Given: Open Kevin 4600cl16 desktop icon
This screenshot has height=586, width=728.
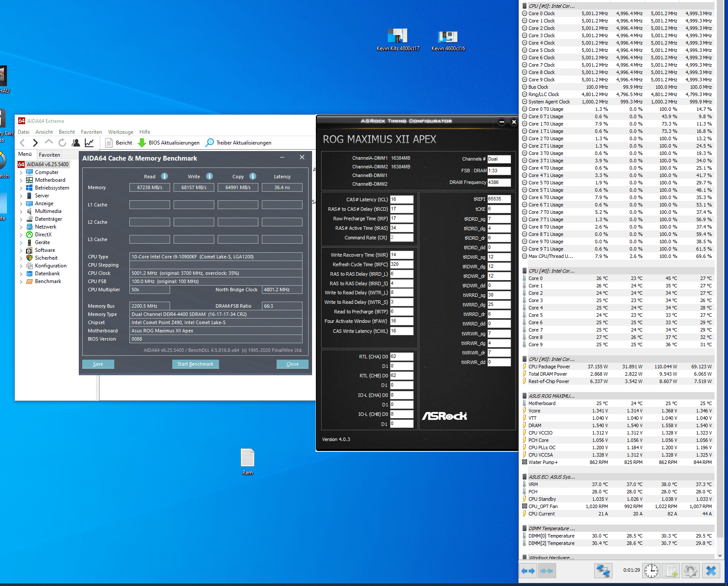Looking at the screenshot, I should [448, 40].
